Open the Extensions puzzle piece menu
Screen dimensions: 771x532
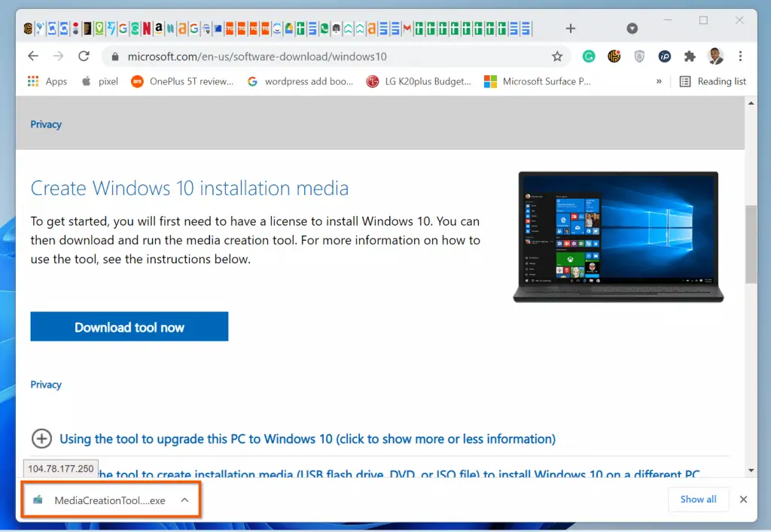tap(690, 56)
